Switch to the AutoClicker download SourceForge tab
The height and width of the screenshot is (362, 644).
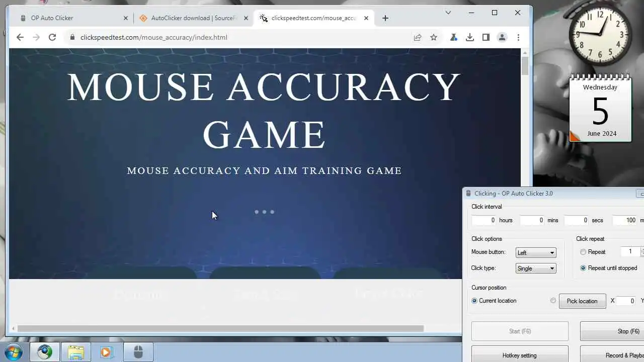point(194,18)
